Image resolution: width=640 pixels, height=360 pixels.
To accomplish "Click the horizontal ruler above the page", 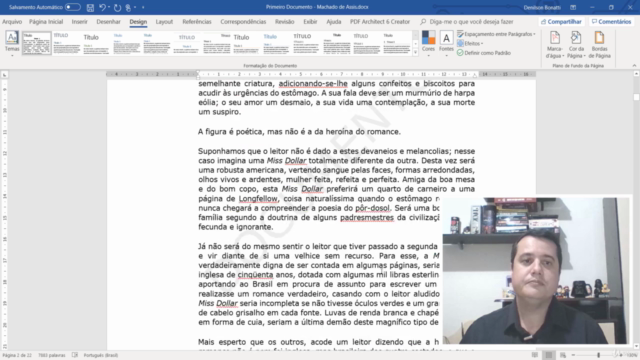I will pyautogui.click(x=321, y=74).
